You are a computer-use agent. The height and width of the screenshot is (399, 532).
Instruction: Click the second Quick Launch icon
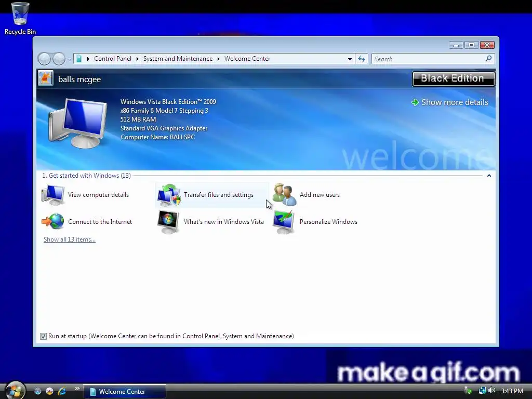point(49,391)
